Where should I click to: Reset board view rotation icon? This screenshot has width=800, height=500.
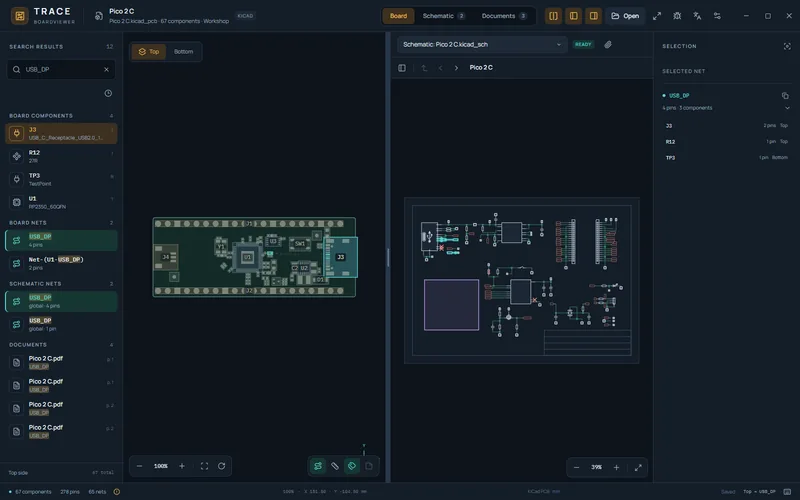point(221,466)
